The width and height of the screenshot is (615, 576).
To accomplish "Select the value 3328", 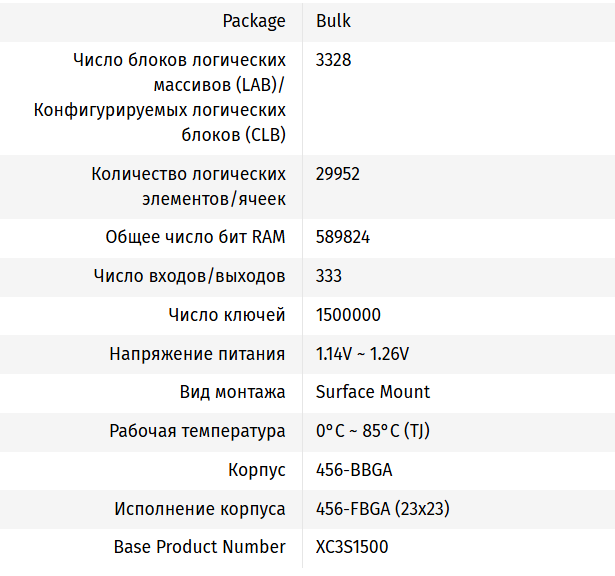I will coord(333,60).
